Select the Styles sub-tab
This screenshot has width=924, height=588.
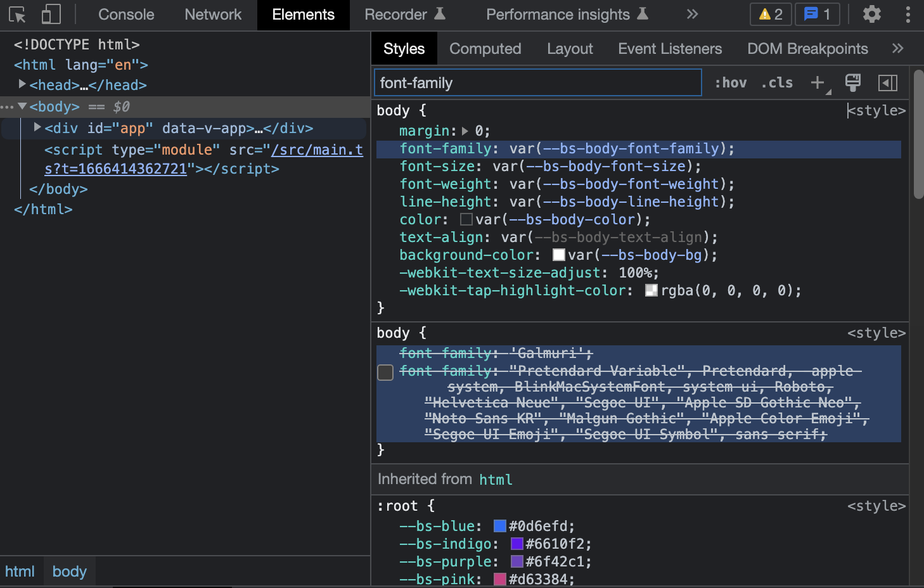(x=404, y=49)
